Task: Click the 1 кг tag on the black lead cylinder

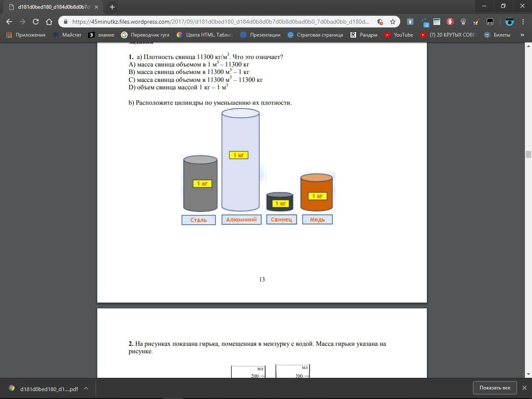Action: [281, 204]
